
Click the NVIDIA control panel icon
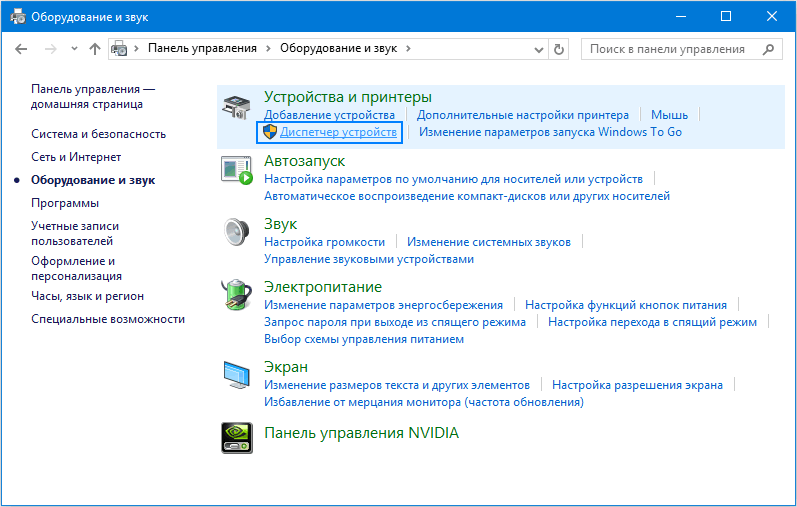pyautogui.click(x=237, y=435)
